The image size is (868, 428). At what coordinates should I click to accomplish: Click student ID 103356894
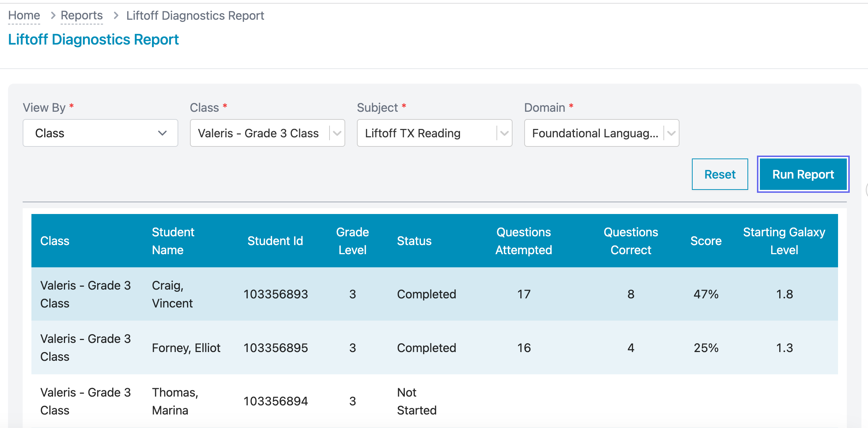(x=276, y=401)
